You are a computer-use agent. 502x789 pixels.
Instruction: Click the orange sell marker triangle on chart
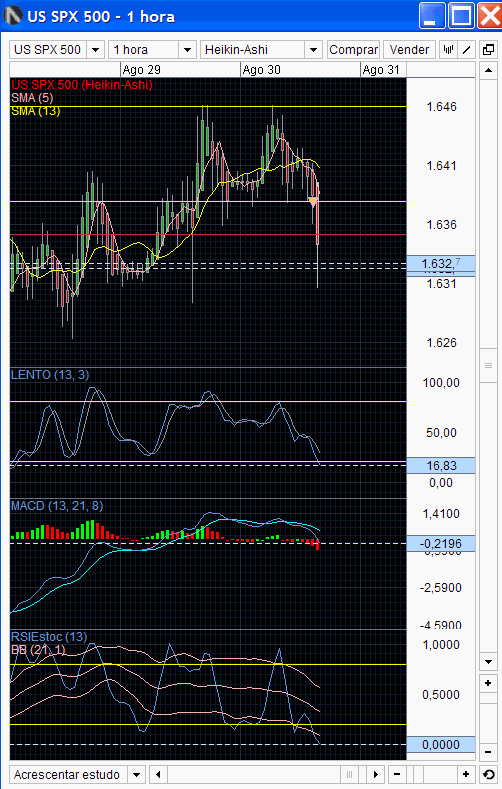click(x=313, y=202)
